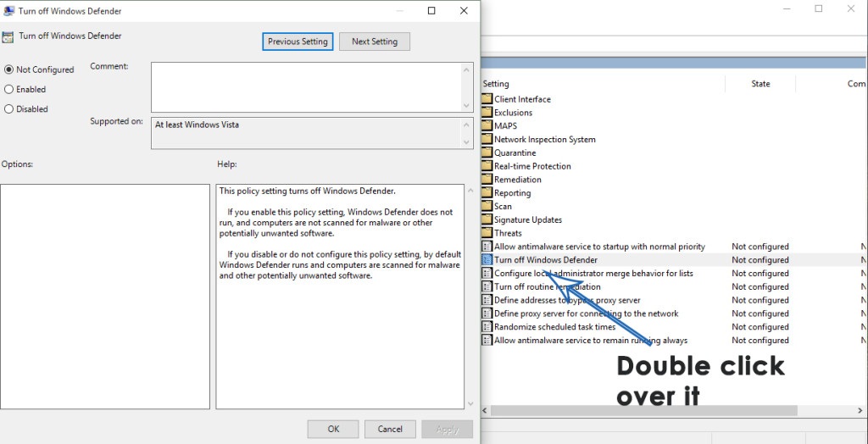The height and width of the screenshot is (444, 868).
Task: Click inside the Comment text box
Action: click(x=306, y=87)
